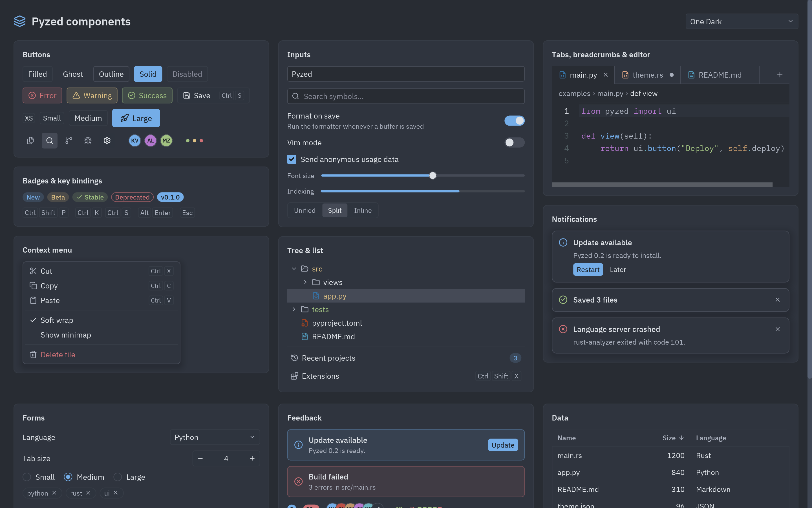812x508 pixels.
Task: Choose Paste in the context menu
Action: click(x=101, y=300)
